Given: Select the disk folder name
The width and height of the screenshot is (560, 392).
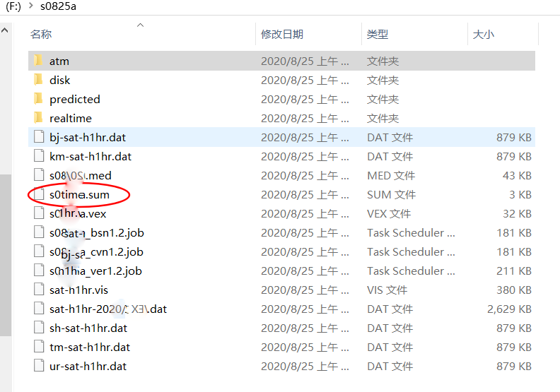Looking at the screenshot, I should (x=59, y=81).
